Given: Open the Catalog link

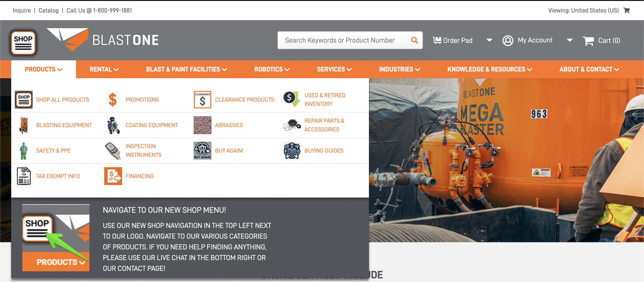Looking at the screenshot, I should (49, 10).
